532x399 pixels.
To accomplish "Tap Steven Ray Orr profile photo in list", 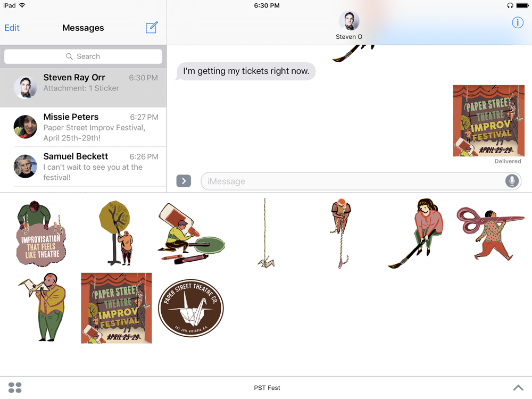I will point(25,88).
